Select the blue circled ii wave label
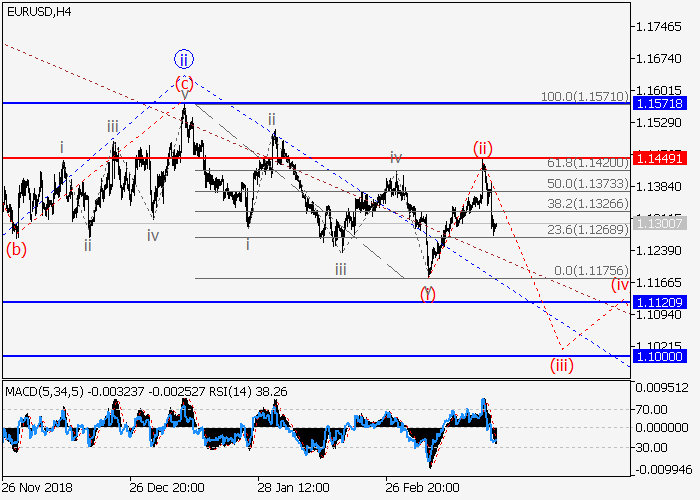Image resolution: width=700 pixels, height=500 pixels. pos(184,59)
